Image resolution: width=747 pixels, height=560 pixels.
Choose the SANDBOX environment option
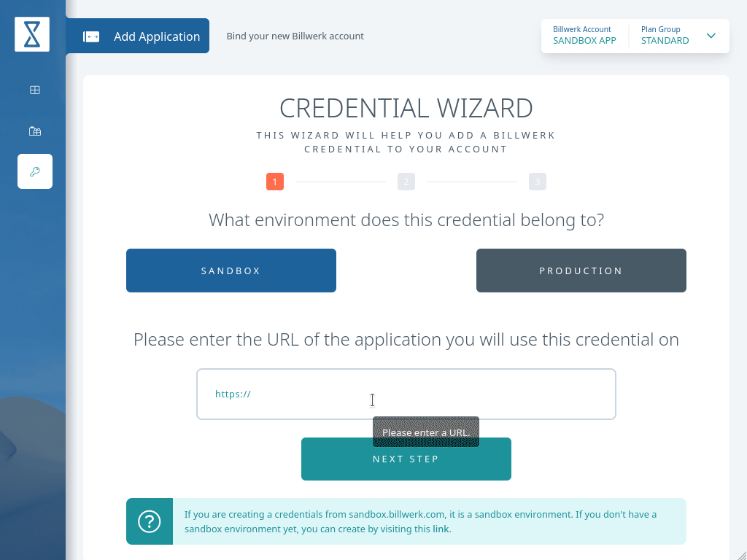click(x=231, y=271)
